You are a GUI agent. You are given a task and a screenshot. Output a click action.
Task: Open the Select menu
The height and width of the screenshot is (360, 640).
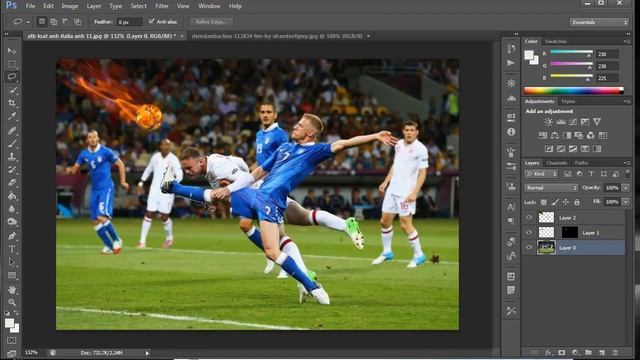click(x=138, y=6)
